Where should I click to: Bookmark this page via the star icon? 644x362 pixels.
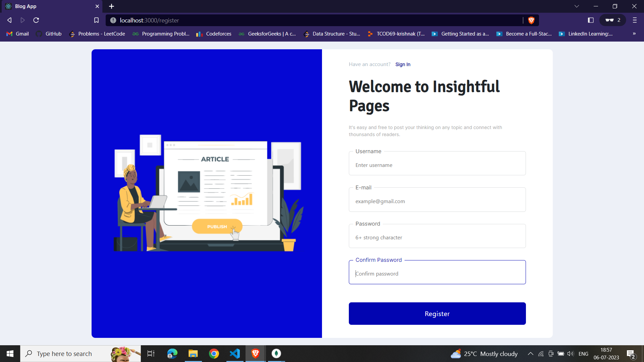(96, 20)
